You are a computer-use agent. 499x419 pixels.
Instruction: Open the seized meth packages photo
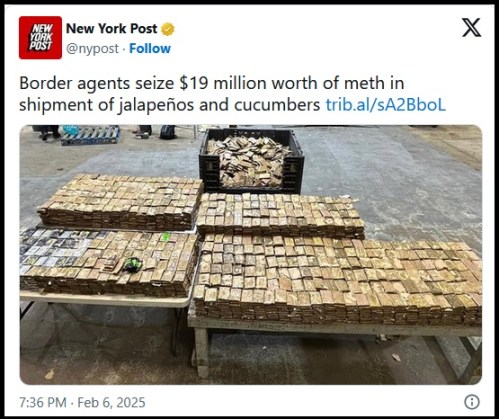(251, 255)
